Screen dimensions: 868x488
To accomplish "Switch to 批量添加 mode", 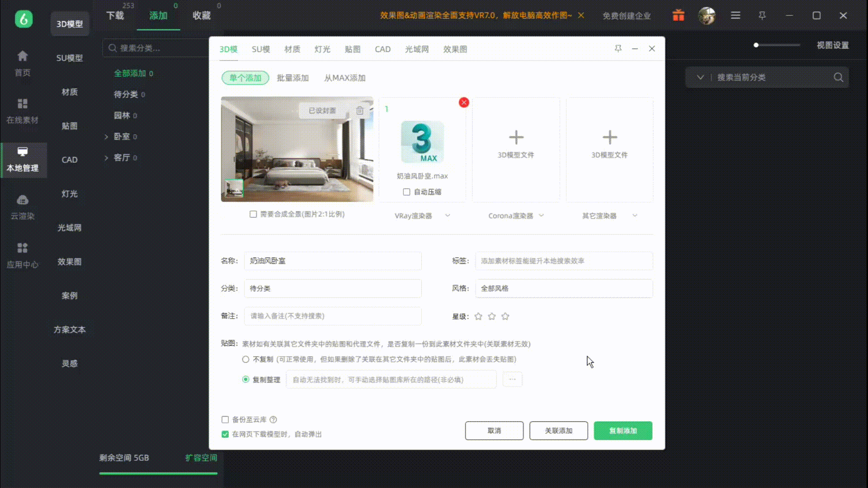I will pyautogui.click(x=292, y=78).
